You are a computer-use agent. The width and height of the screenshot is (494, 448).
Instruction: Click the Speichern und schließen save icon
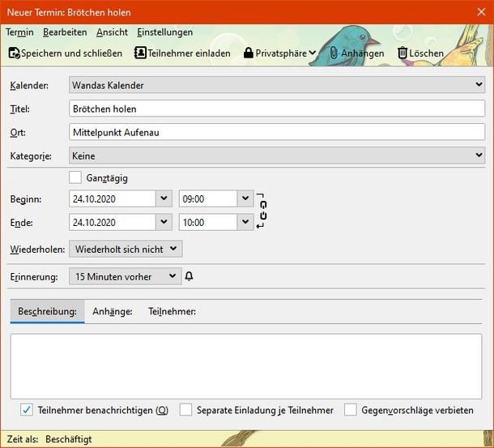(14, 53)
